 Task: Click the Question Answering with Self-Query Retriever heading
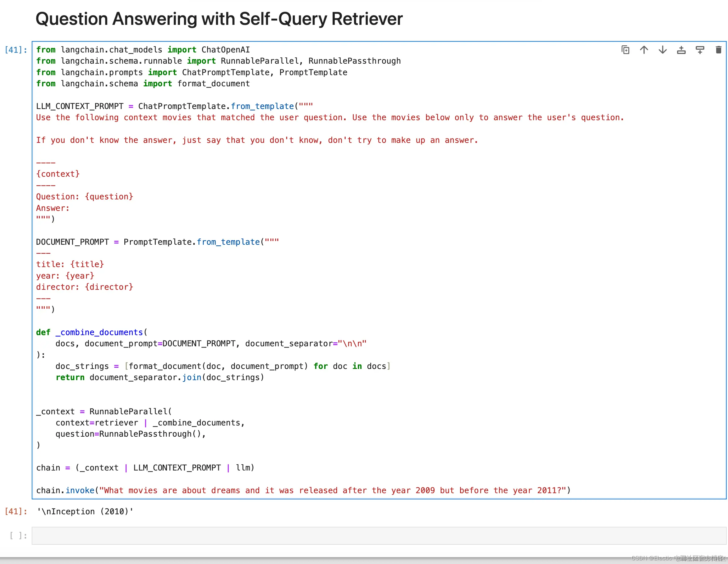pyautogui.click(x=219, y=19)
